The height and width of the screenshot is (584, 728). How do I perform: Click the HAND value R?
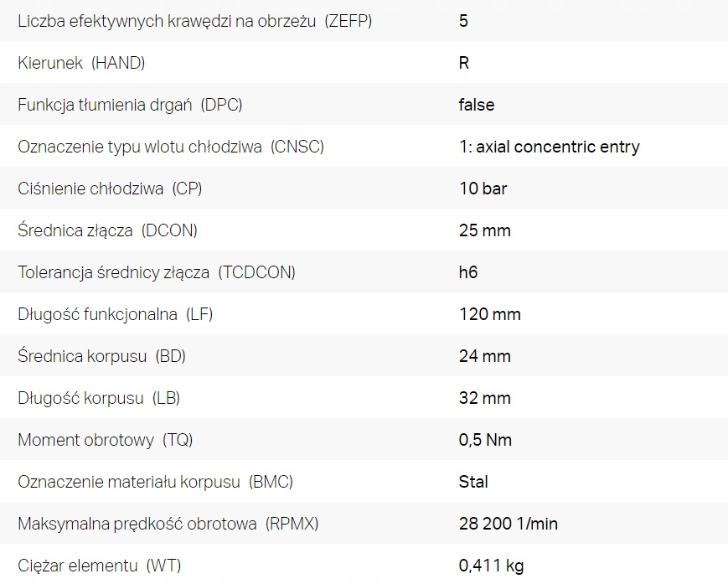[464, 63]
